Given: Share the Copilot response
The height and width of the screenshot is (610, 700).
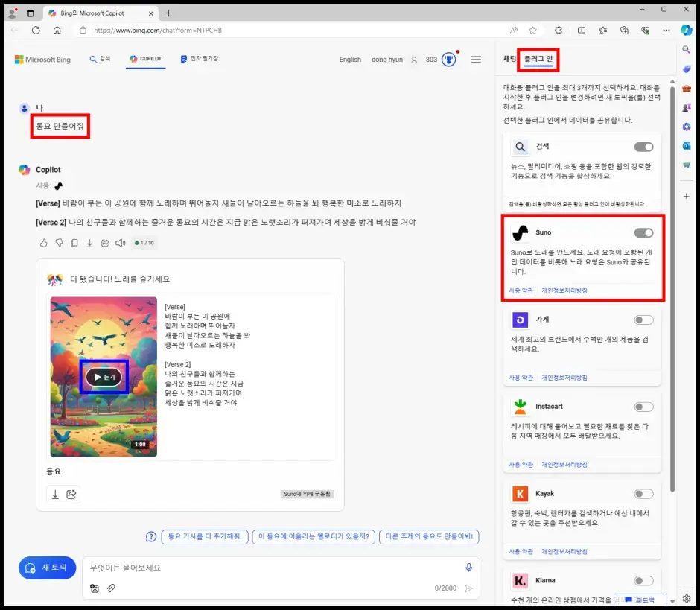Looking at the screenshot, I should (105, 243).
